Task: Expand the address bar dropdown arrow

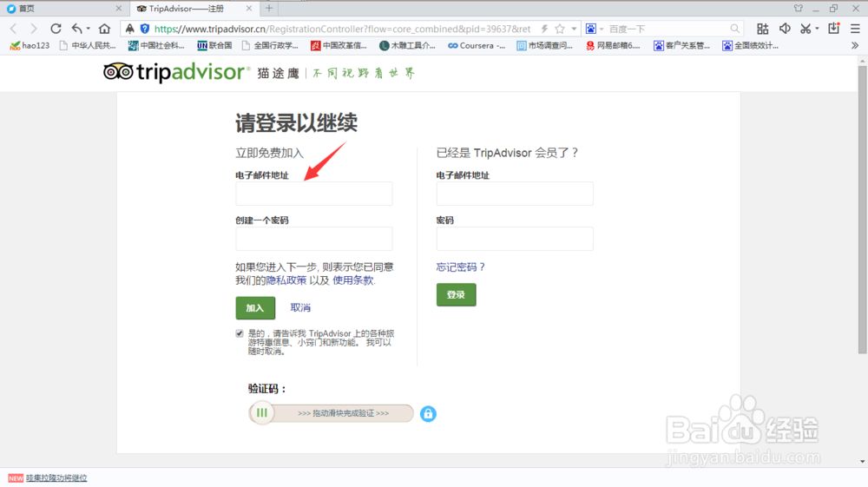Action: pos(574,29)
